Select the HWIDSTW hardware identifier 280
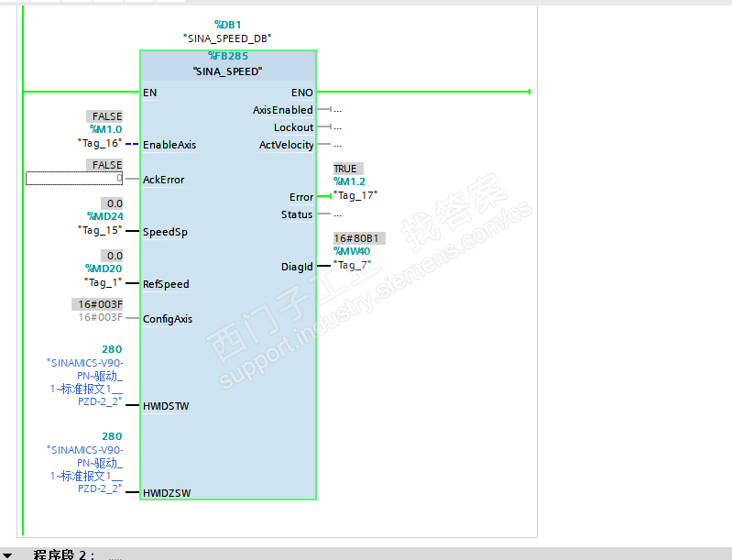 112,349
